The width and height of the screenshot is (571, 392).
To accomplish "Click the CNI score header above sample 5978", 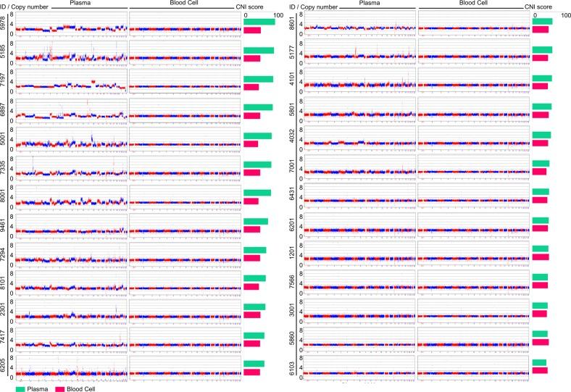I will click(x=249, y=7).
